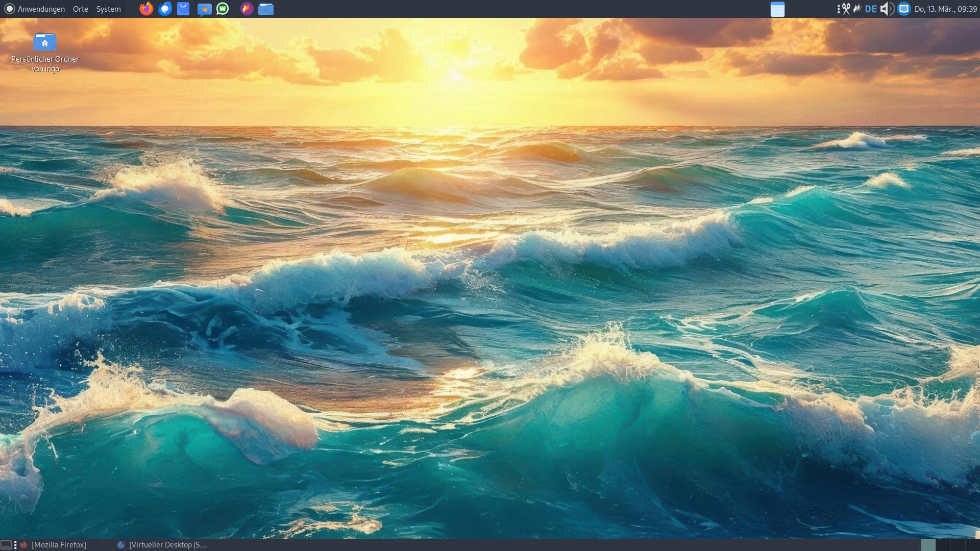Restore the Mozilla Firefox taskbar window

[x=59, y=545]
